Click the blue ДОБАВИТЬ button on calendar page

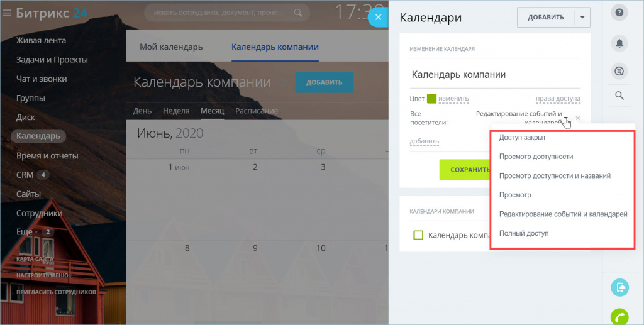(324, 82)
